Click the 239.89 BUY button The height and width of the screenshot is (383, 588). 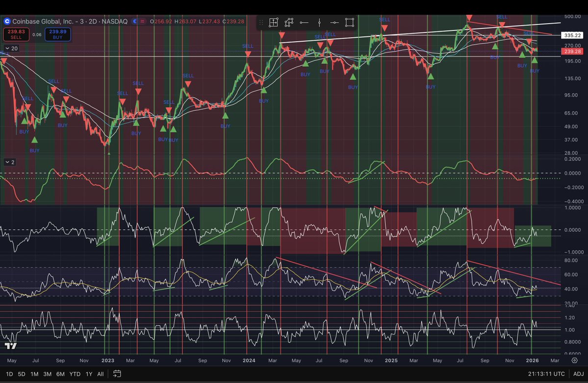[57, 34]
